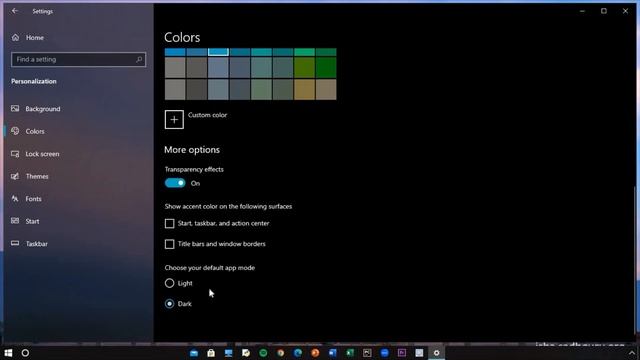
Task: Show hidden tray icons with the chevron
Action: 632,353
